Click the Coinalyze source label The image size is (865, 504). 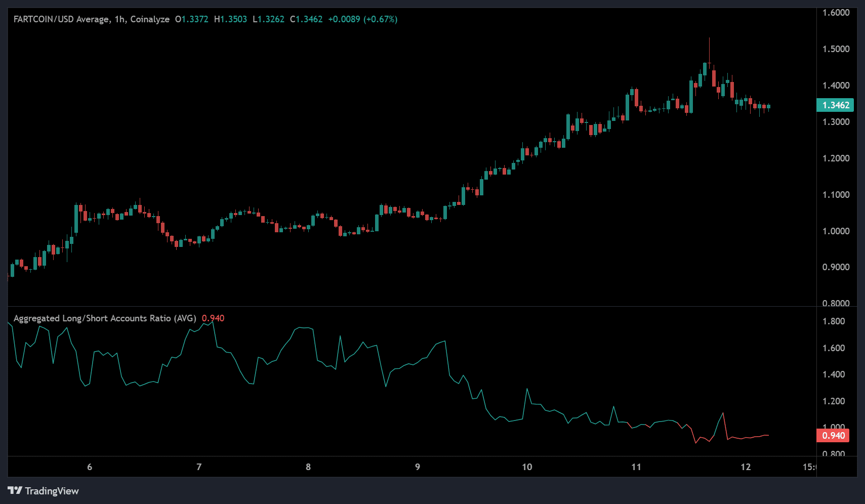[150, 19]
